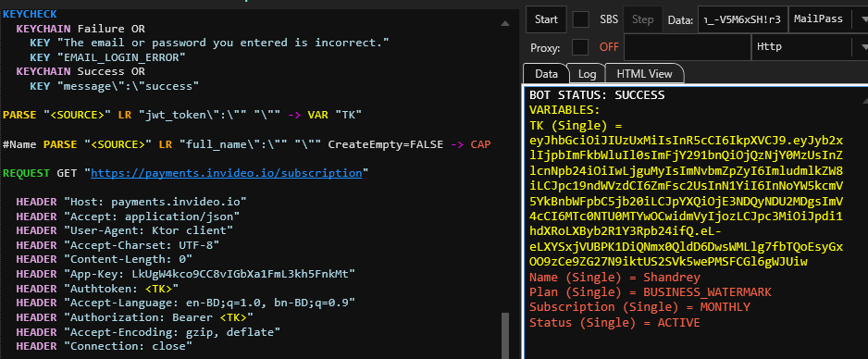Viewport: 868px width, 359px height.
Task: Click the script editor vertical scrollbar thumb
Action: pyautogui.click(x=505, y=335)
